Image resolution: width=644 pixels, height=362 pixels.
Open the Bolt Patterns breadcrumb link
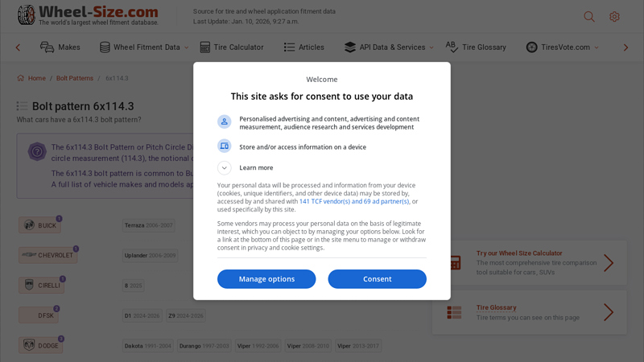(75, 79)
